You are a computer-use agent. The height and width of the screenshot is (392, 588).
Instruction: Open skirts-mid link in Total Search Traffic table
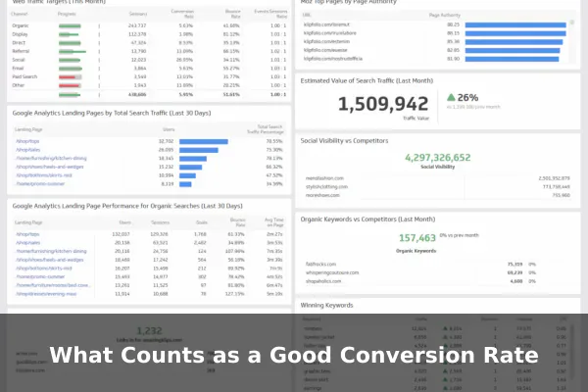44,175
